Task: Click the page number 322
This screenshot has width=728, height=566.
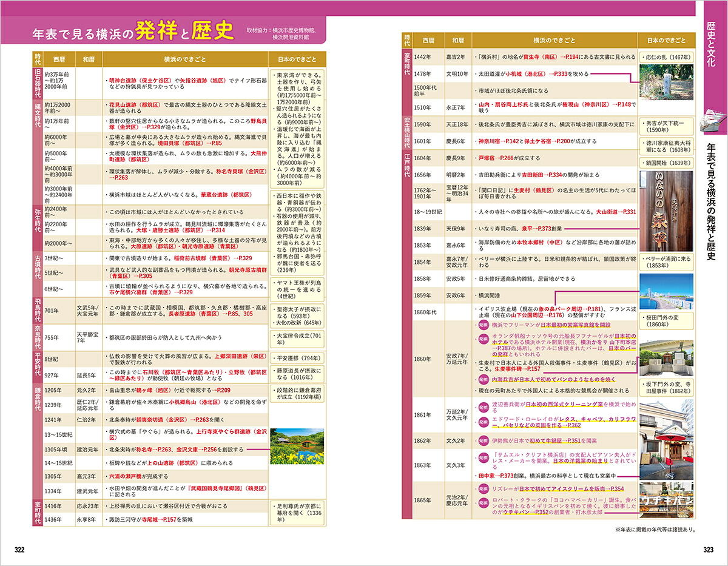Action: coord(19,550)
